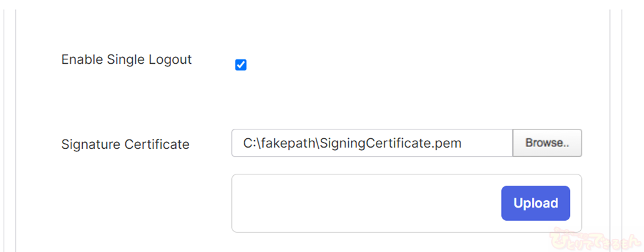Image resolution: width=644 pixels, height=252 pixels.
Task: Upload the selected signing certificate
Action: [535, 203]
